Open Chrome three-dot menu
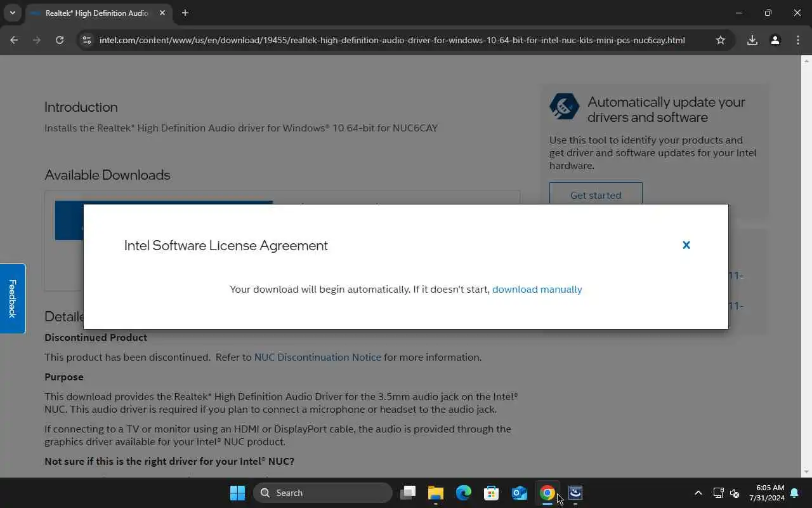 pos(798,40)
